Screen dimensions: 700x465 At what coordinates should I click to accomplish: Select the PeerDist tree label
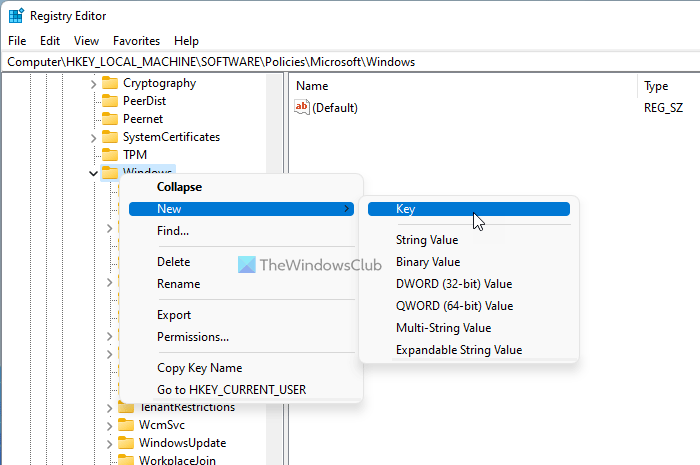(144, 101)
